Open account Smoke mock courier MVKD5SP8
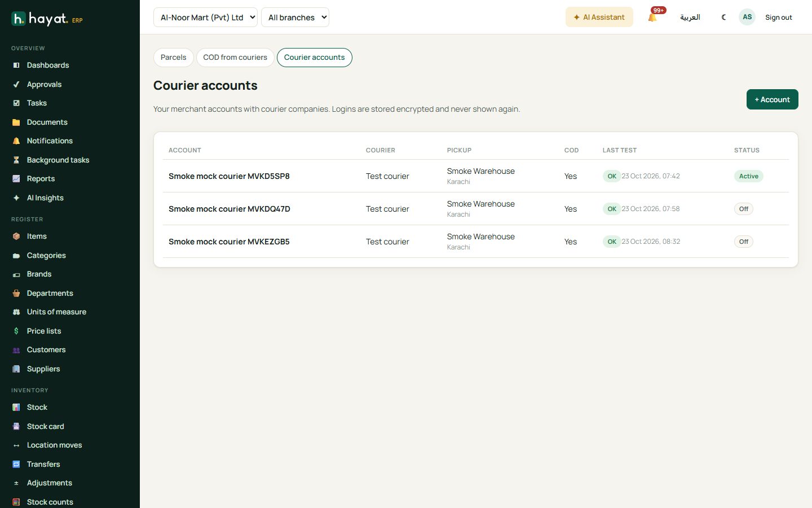Screen dimensions: 812x508 (x=229, y=176)
